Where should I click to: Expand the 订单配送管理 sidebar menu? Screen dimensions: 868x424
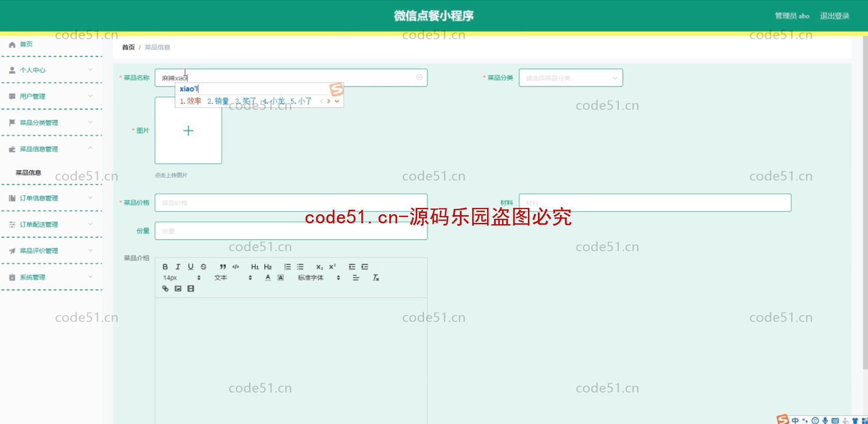[51, 224]
